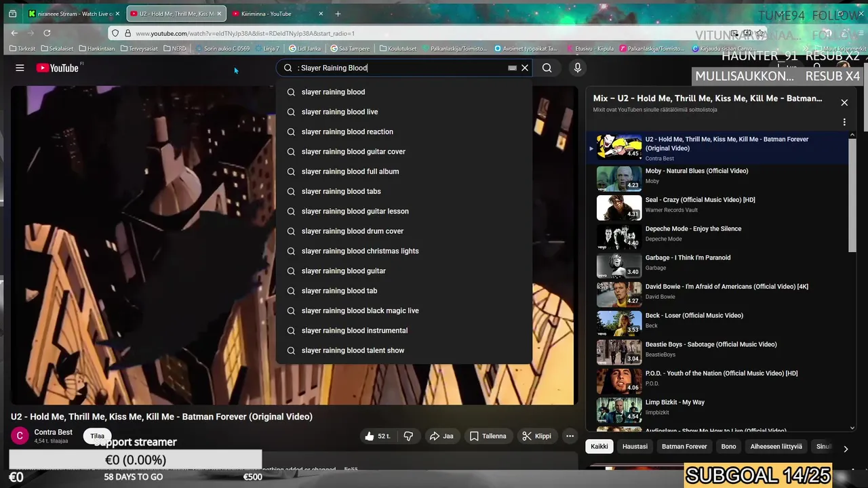Select the Haustasi filter chip
The image size is (868, 488).
point(635,447)
